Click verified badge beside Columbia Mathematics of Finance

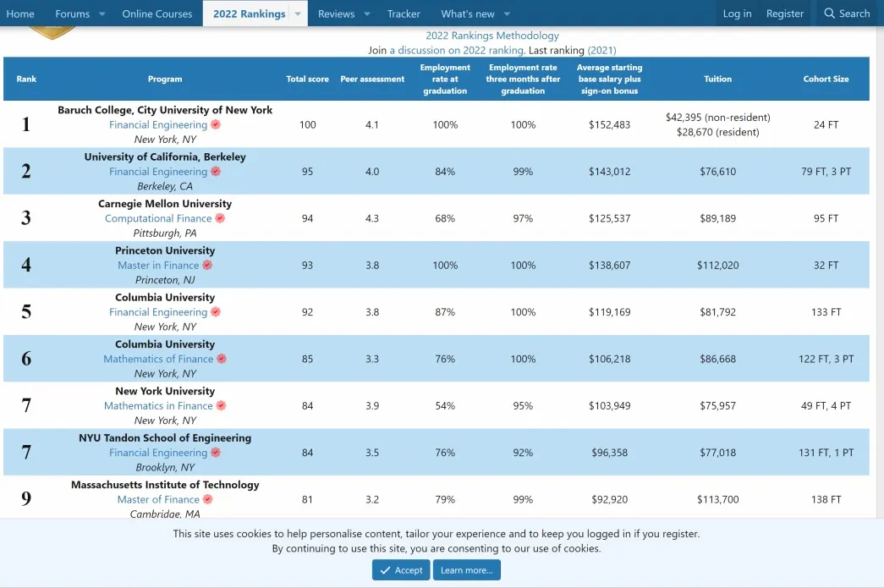(x=222, y=359)
